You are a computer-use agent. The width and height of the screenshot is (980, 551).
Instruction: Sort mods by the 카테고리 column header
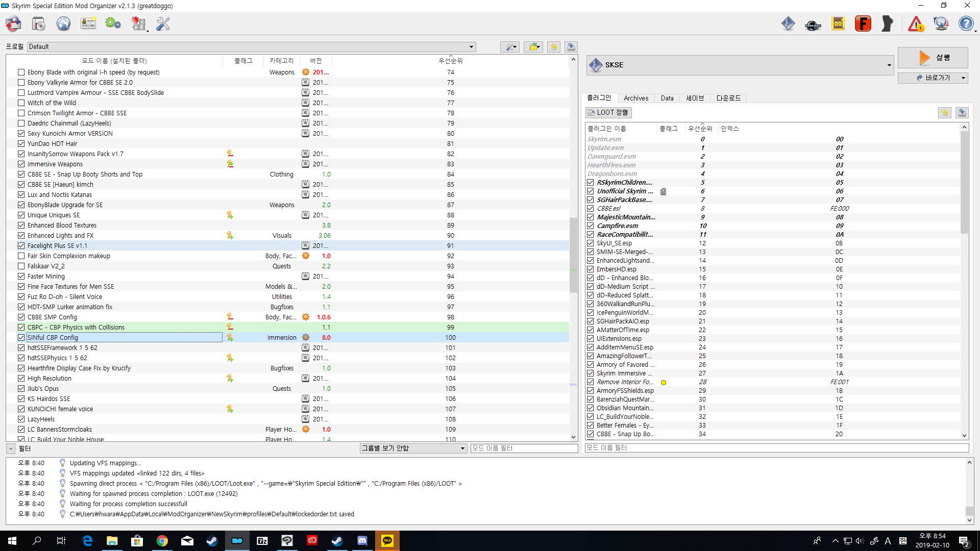pyautogui.click(x=282, y=61)
